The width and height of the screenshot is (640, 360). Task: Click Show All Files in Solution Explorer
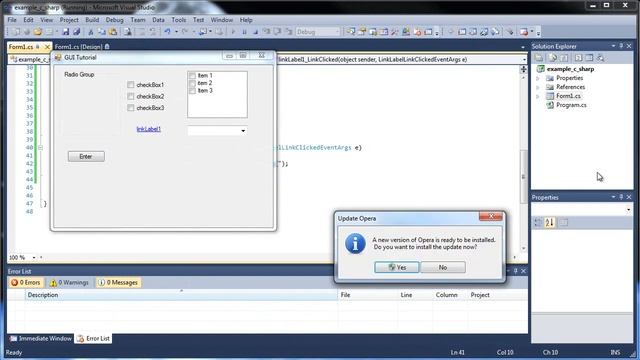coord(552,58)
